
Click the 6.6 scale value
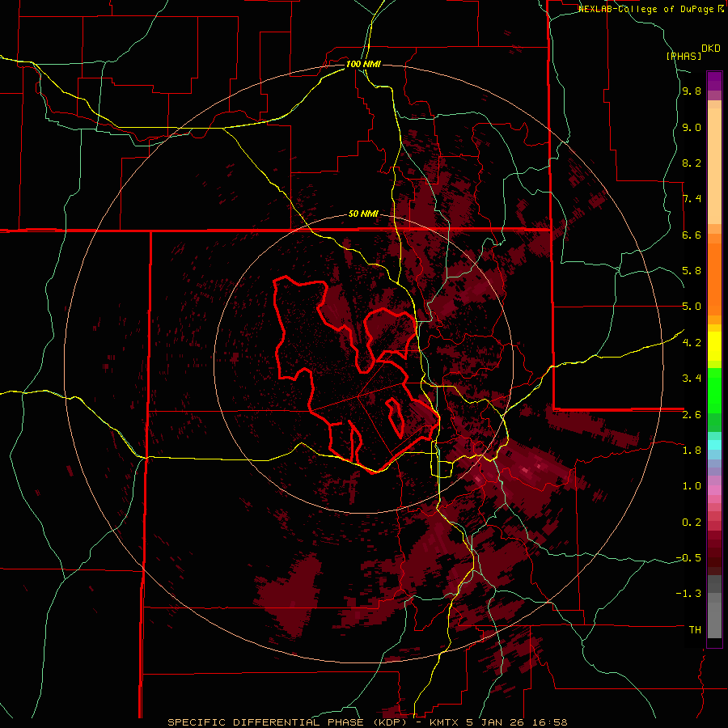click(692, 235)
